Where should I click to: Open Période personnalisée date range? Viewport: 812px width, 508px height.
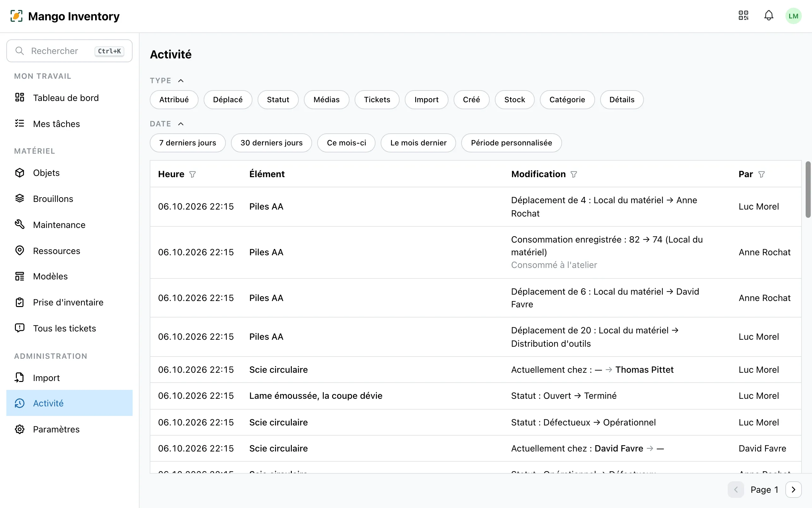[x=511, y=143]
